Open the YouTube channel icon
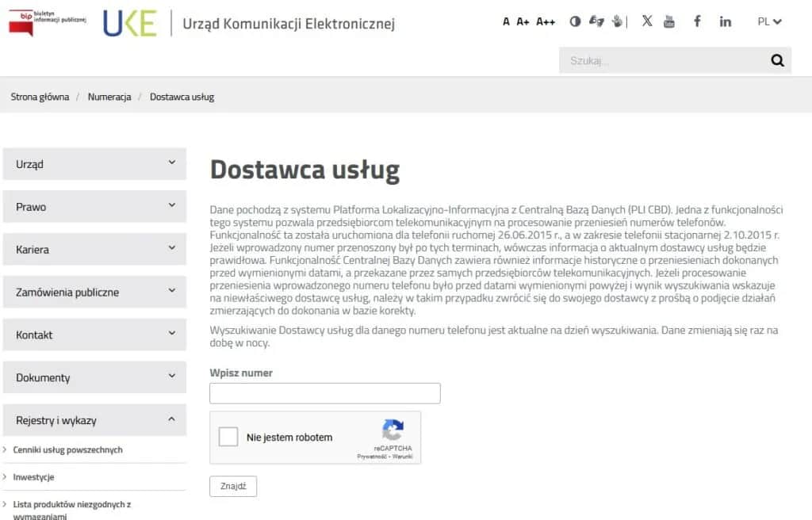The height and width of the screenshot is (520, 812). pyautogui.click(x=668, y=21)
